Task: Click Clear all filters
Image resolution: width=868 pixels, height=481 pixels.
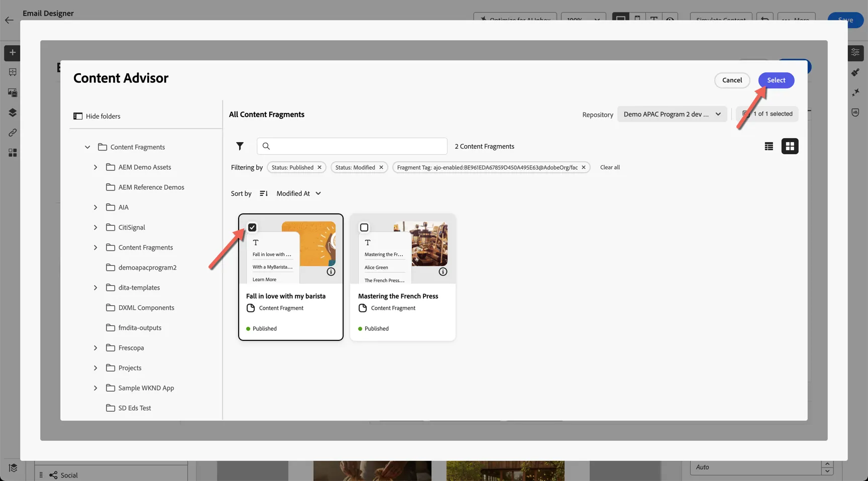Action: (x=610, y=167)
